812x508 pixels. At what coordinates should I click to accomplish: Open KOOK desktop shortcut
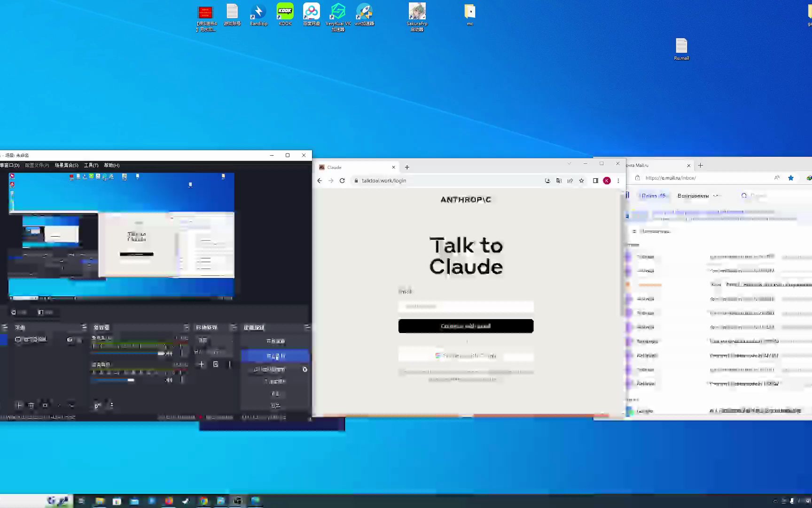point(285,15)
